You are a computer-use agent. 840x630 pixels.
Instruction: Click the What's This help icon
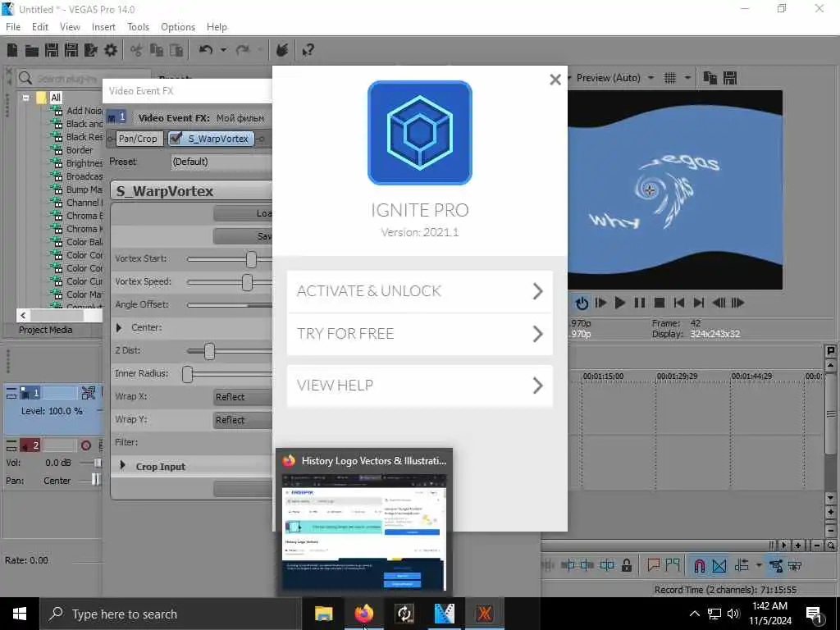click(x=308, y=50)
